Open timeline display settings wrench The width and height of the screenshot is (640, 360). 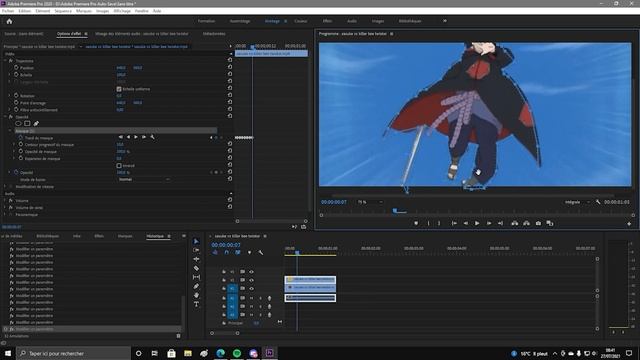261,253
